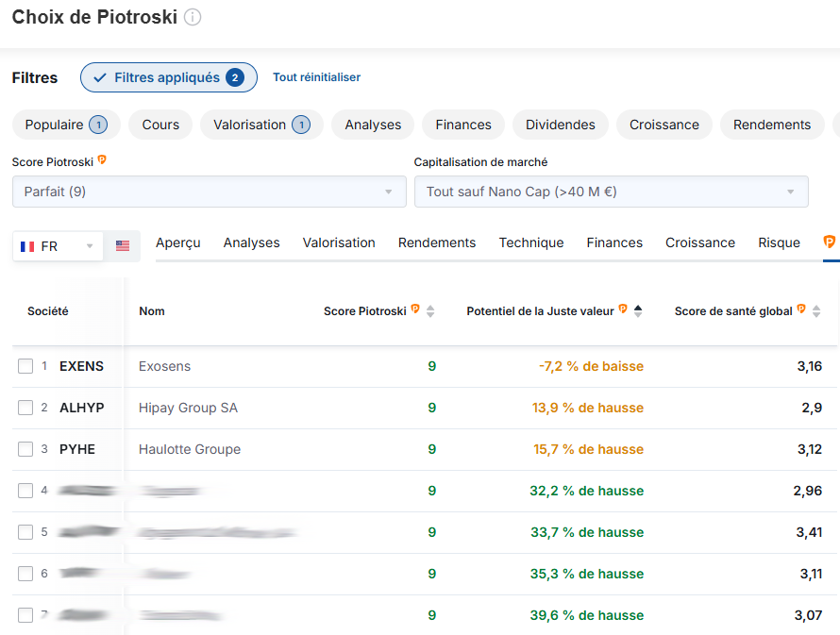The height and width of the screenshot is (635, 840).
Task: Click the Société column header
Action: point(48,311)
